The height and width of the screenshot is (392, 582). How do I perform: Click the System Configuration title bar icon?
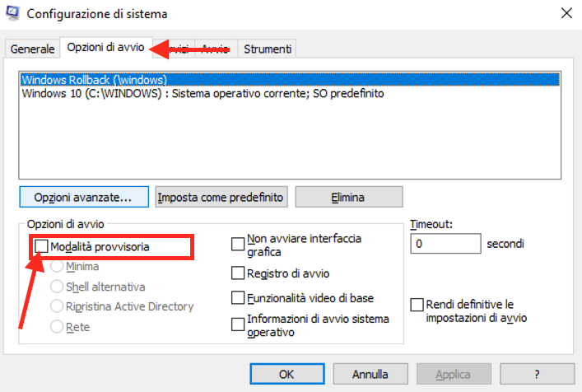tap(12, 13)
